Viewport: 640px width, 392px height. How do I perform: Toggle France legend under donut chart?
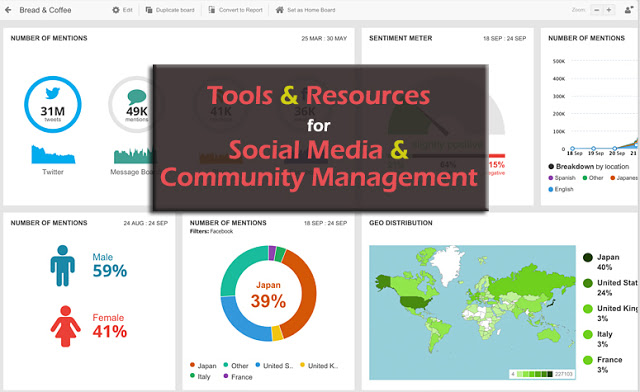(x=238, y=376)
